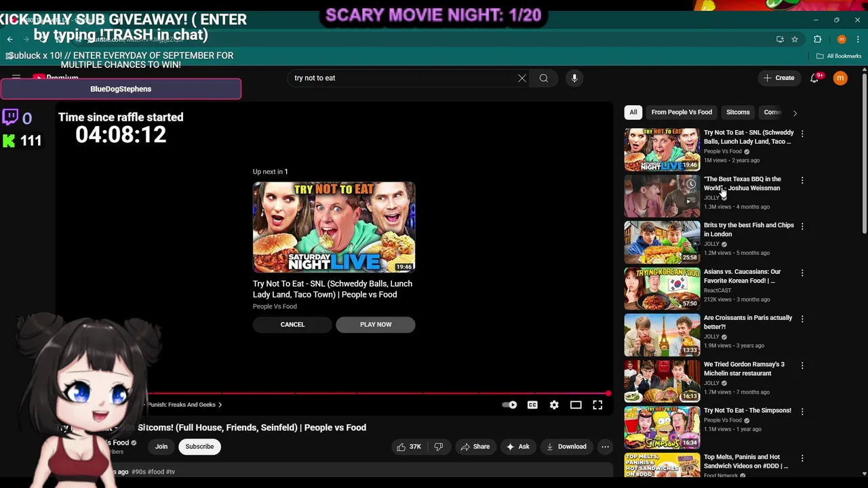Viewport: 868px width, 488px height.
Task: Click the magnifier search button
Action: pyautogui.click(x=544, y=78)
